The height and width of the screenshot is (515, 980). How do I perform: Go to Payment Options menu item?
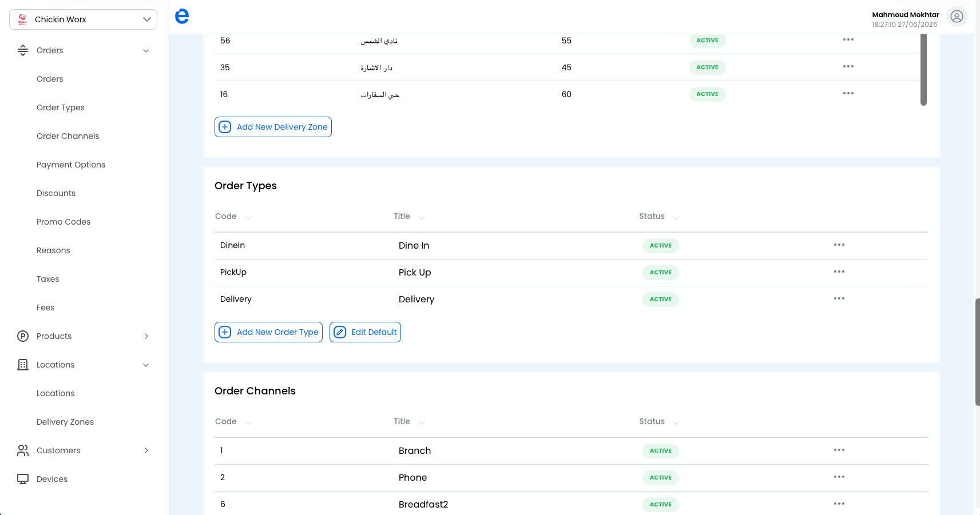click(x=71, y=165)
